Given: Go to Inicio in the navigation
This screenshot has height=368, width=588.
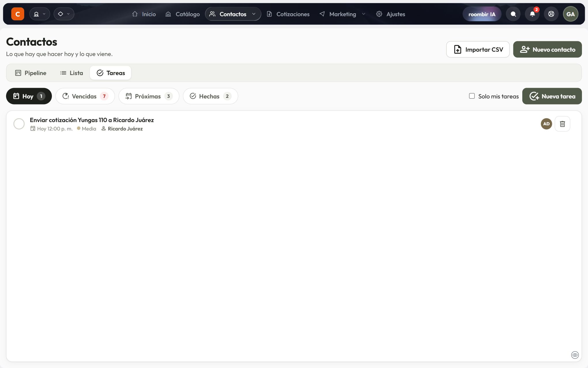Looking at the screenshot, I should click(144, 14).
